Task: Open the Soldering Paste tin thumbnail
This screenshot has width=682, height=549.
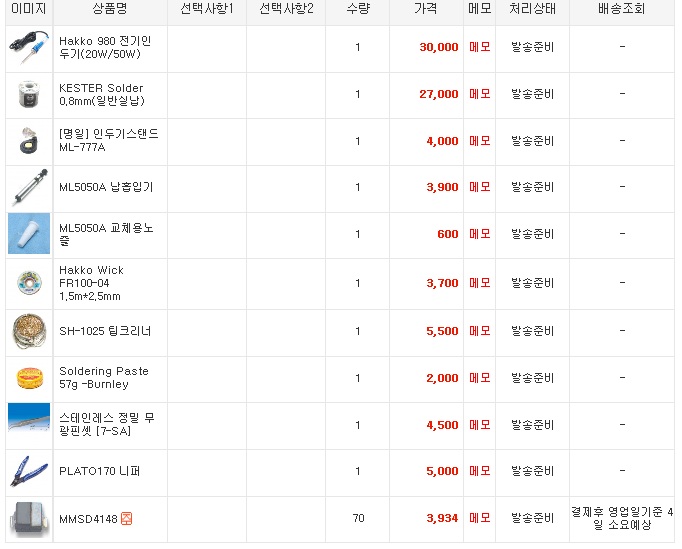Action: coord(29,378)
